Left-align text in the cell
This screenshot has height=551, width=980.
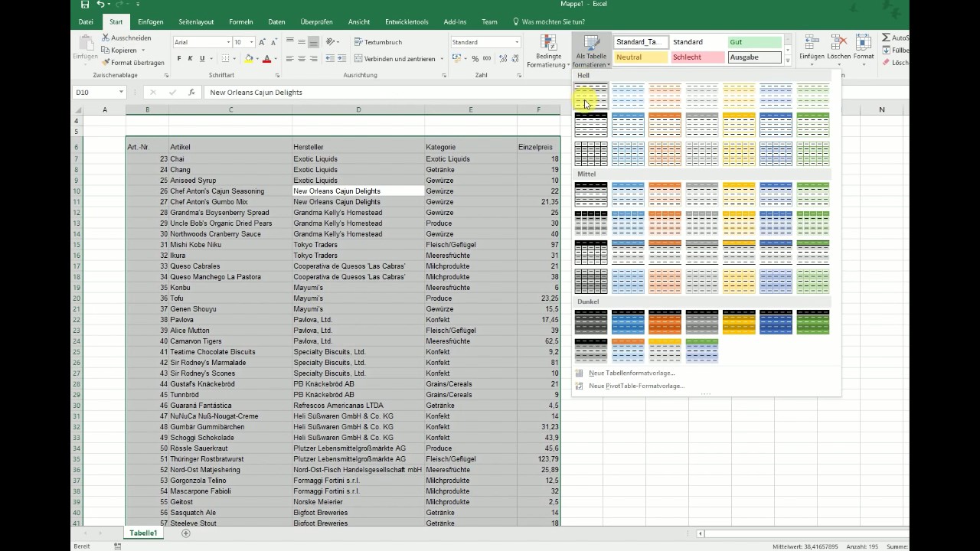(290, 59)
